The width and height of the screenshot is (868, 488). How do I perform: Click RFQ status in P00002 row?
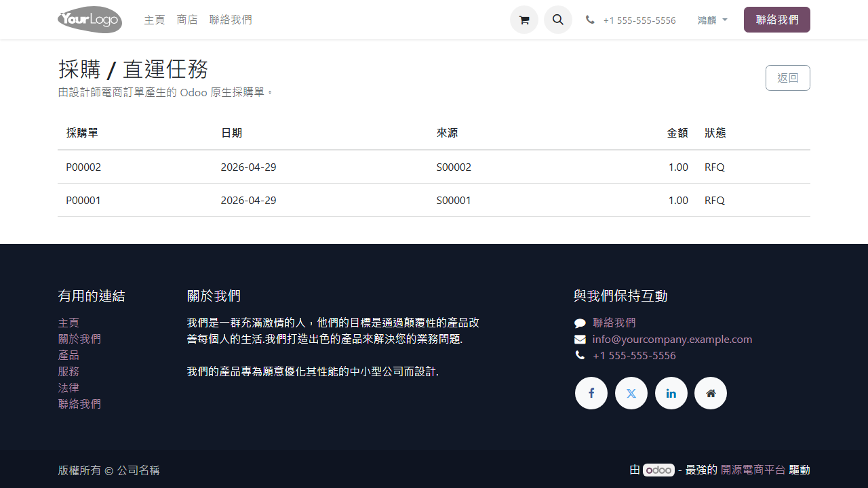715,167
